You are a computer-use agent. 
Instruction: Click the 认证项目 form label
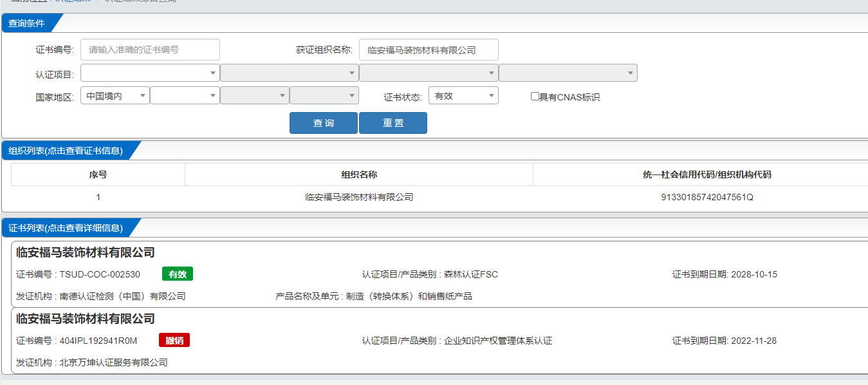55,75
